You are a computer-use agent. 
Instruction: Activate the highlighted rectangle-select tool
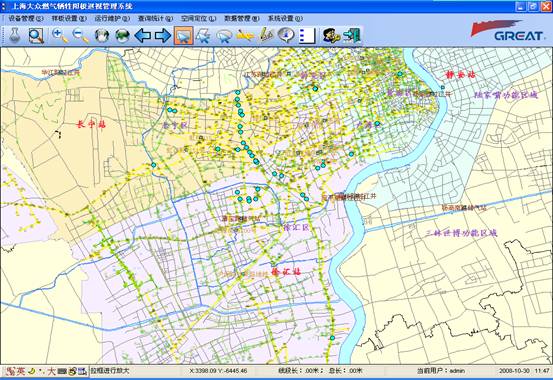183,36
